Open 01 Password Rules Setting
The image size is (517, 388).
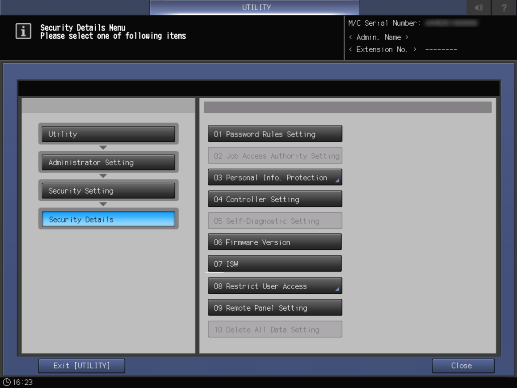tap(275, 134)
